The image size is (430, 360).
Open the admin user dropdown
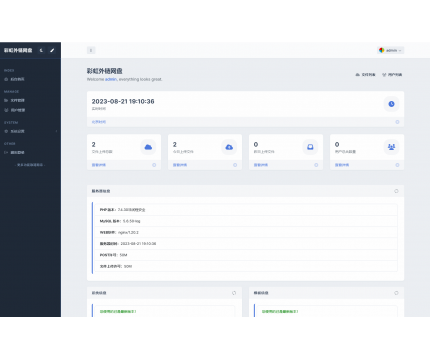[390, 50]
